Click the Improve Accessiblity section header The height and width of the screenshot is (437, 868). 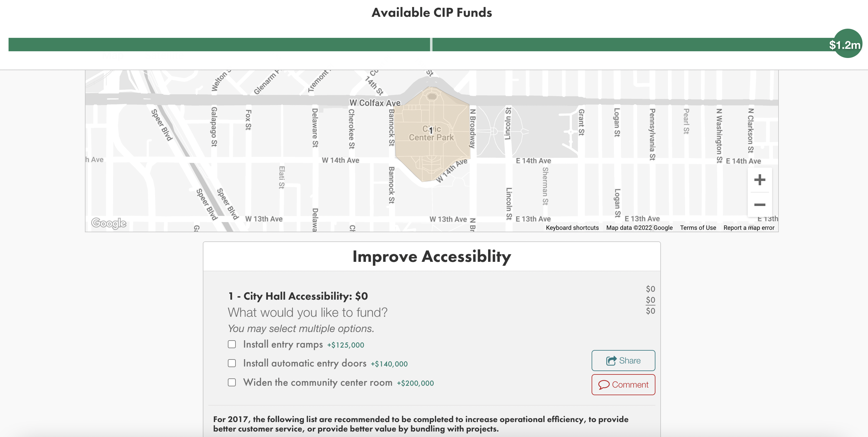coord(432,257)
